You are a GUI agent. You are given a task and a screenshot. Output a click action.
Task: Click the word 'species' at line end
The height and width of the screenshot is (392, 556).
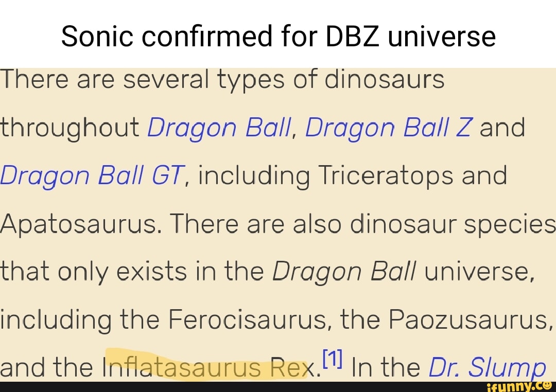[510, 224]
